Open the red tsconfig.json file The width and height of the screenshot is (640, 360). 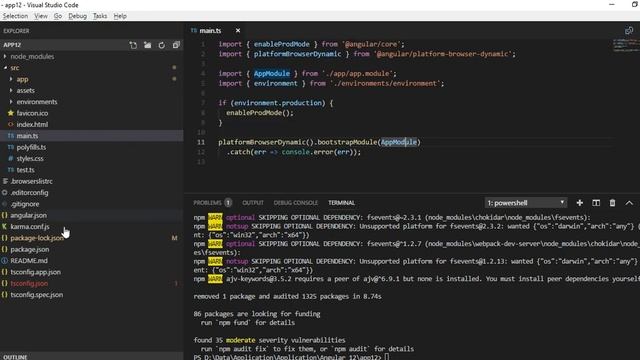coord(29,283)
